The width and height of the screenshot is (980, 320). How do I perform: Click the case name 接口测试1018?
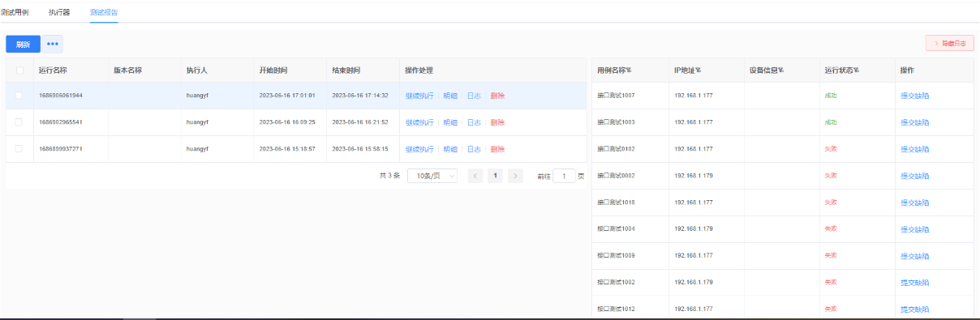(x=616, y=203)
